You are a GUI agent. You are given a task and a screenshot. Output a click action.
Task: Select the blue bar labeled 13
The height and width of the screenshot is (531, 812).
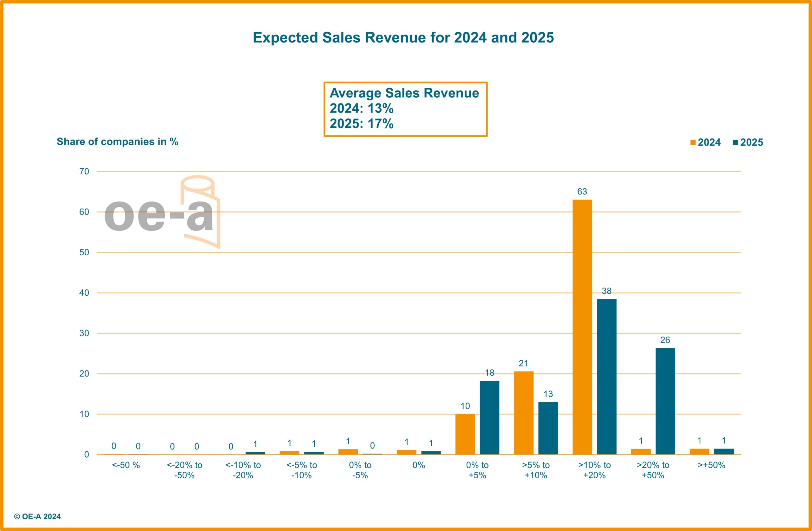coord(548,428)
